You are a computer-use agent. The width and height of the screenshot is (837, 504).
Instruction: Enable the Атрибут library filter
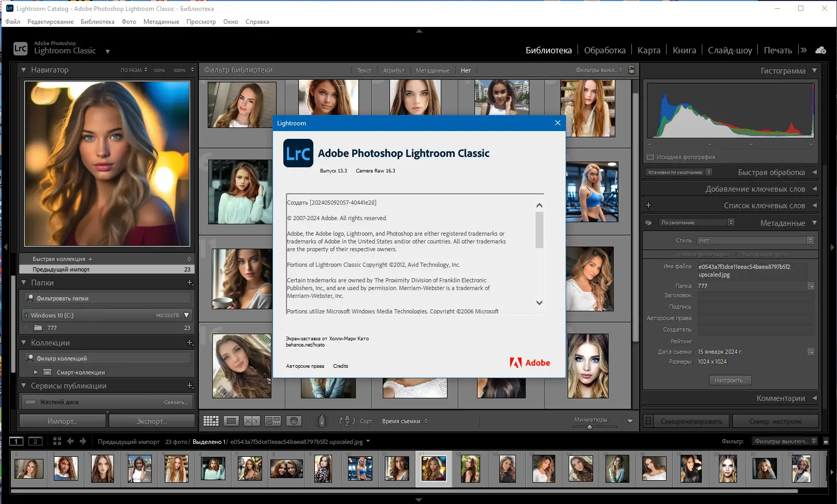click(394, 70)
